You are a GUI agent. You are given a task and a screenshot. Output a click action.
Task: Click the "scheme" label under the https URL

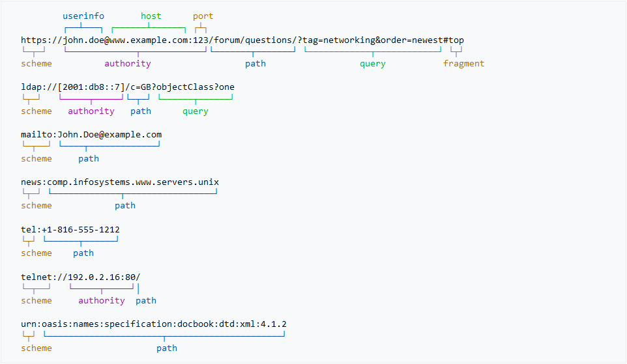pyautogui.click(x=36, y=64)
